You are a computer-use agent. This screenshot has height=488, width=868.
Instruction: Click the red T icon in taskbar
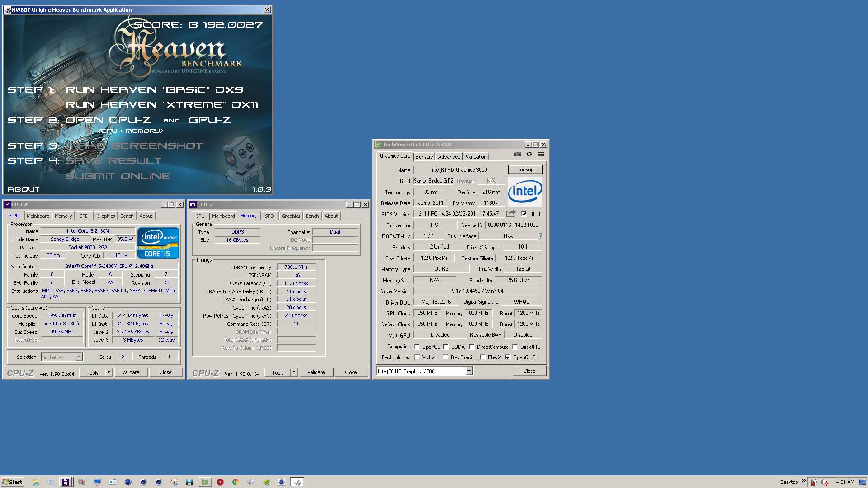click(220, 482)
